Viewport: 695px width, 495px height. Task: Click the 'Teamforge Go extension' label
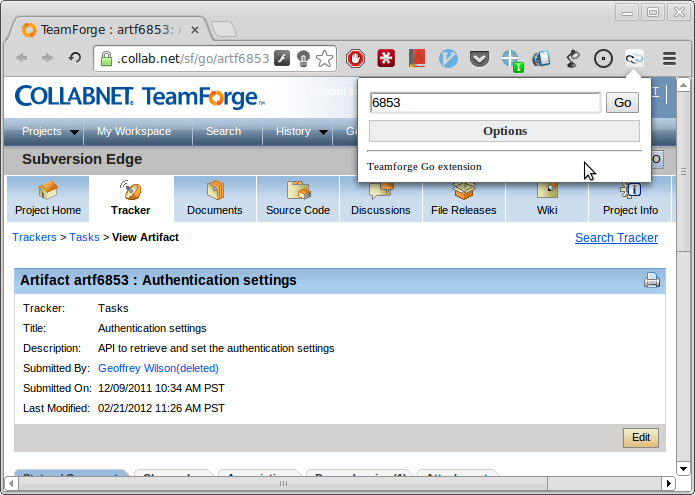tap(424, 167)
